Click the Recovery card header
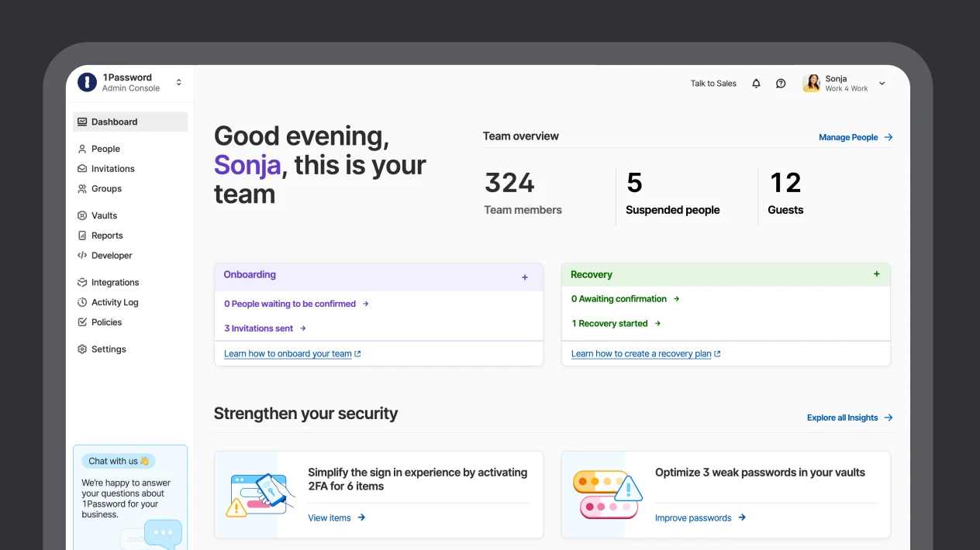This screenshot has height=550, width=980. (x=726, y=274)
